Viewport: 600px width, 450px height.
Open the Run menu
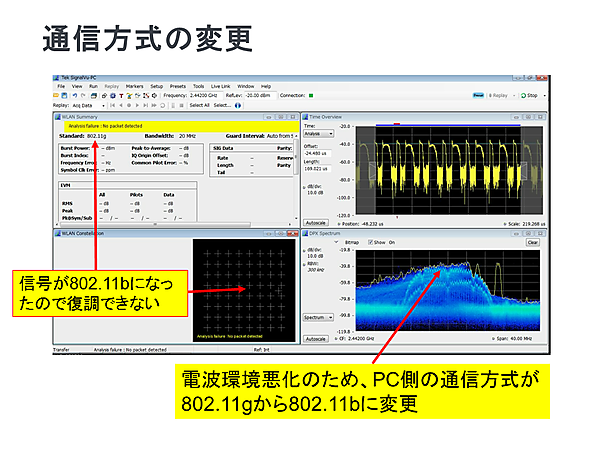(x=93, y=86)
